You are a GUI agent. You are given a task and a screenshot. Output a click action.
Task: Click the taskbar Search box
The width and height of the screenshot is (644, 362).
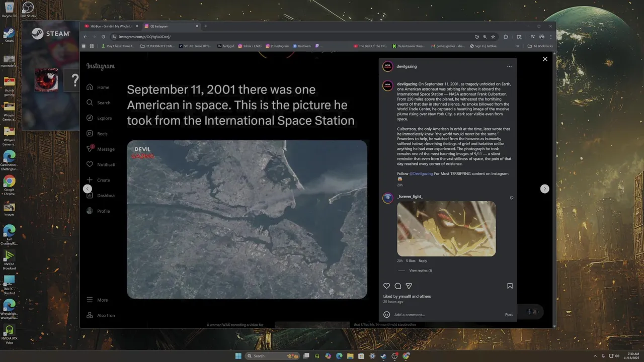pos(273,356)
